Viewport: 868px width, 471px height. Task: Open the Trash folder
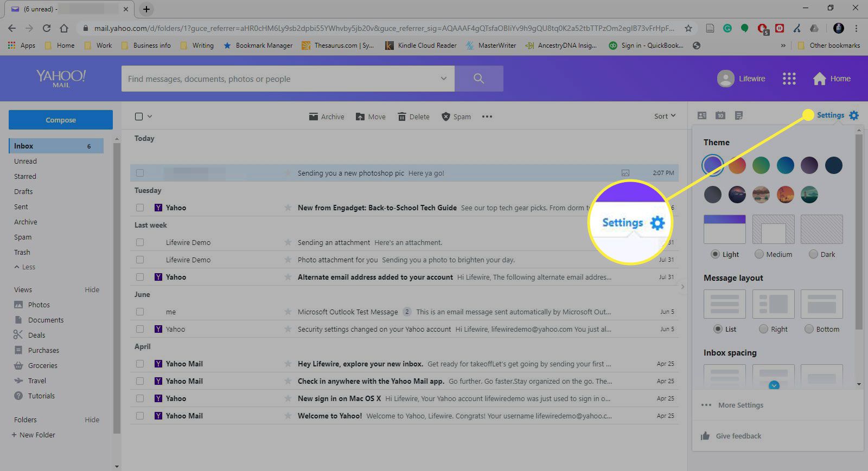pos(22,253)
